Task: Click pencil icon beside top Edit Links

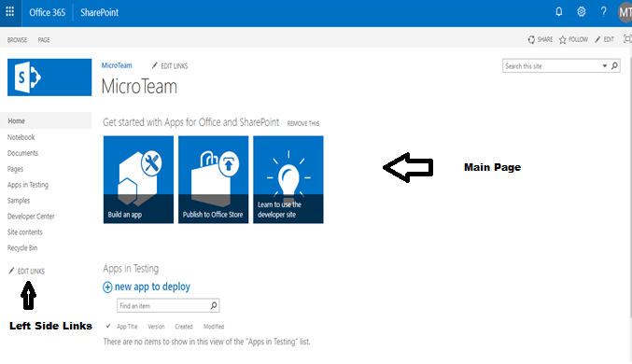Action: click(154, 65)
